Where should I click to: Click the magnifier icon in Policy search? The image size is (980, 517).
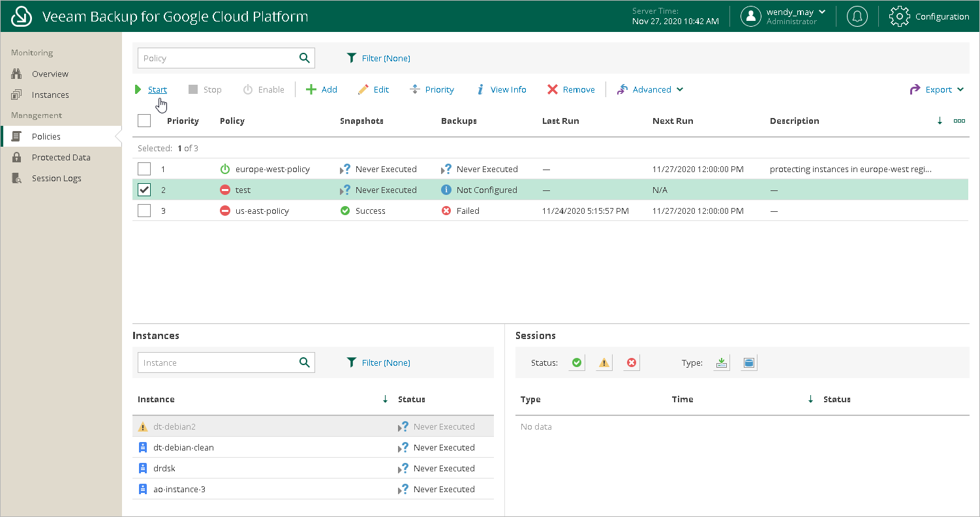tap(304, 58)
